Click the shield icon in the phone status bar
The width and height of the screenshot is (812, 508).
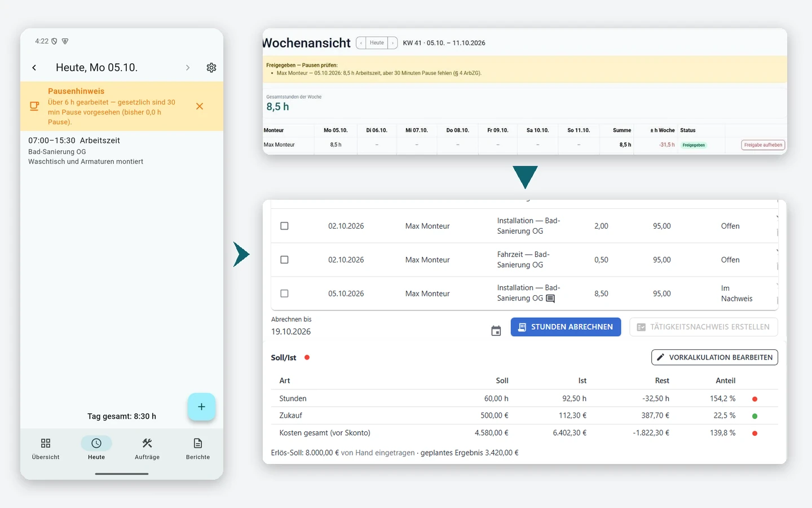pos(54,41)
